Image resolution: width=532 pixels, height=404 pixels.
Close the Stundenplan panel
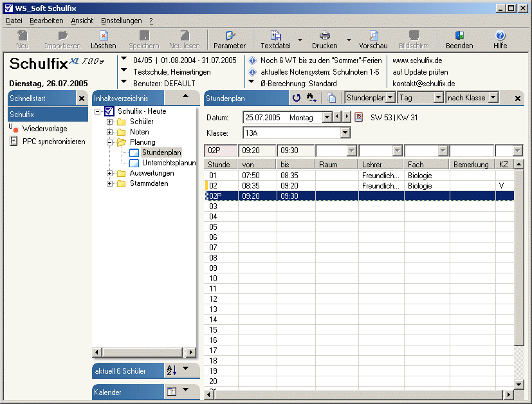(x=517, y=98)
